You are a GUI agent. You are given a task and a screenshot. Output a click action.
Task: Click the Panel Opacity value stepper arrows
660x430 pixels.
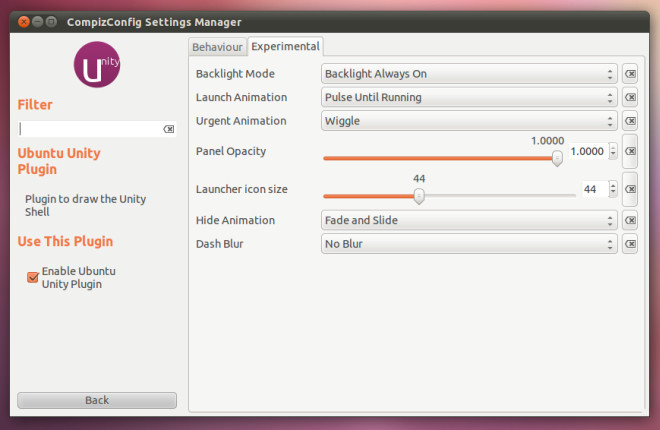tap(613, 151)
